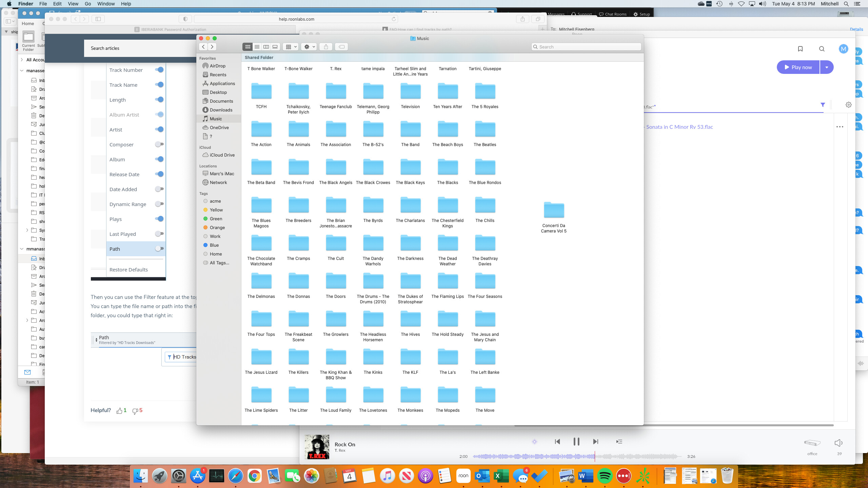Click the Roon search magnifier icon
Image resolution: width=868 pixels, height=488 pixels.
point(822,49)
